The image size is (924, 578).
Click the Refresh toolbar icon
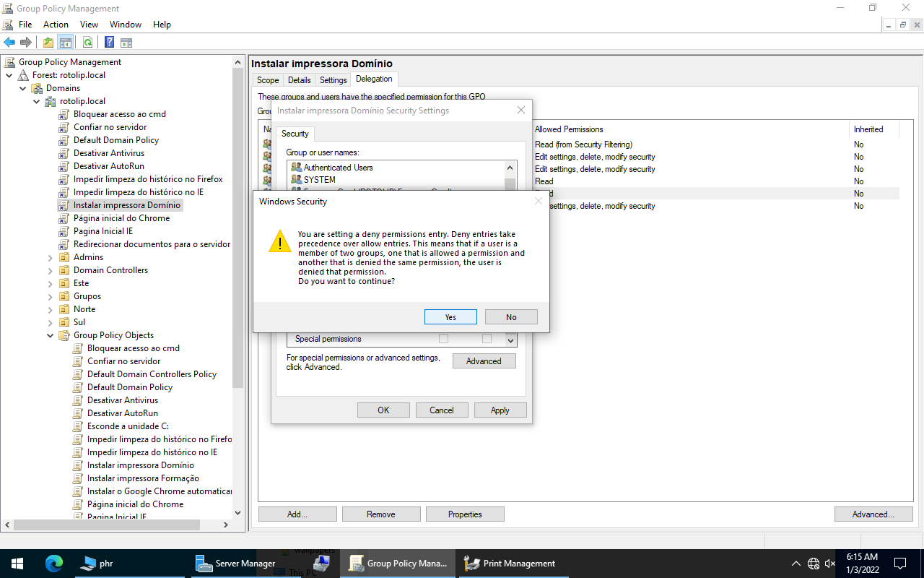click(x=87, y=43)
